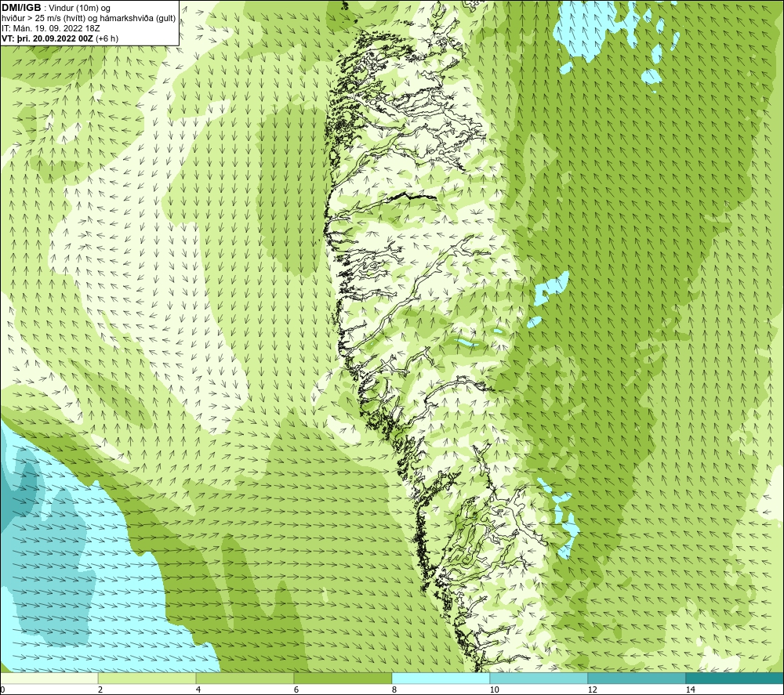Select the medium green 4–6 m/s scale segment
This screenshot has height=695, width=784.
tap(245, 679)
